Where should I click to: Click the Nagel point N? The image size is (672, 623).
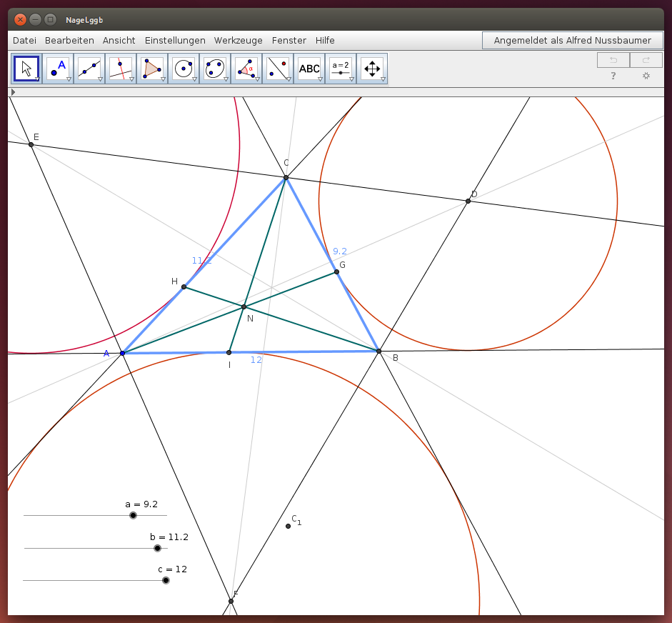244,306
